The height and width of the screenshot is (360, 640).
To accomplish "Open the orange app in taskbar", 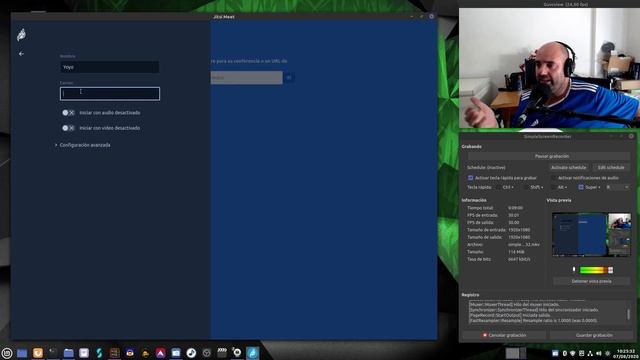I will 38,353.
